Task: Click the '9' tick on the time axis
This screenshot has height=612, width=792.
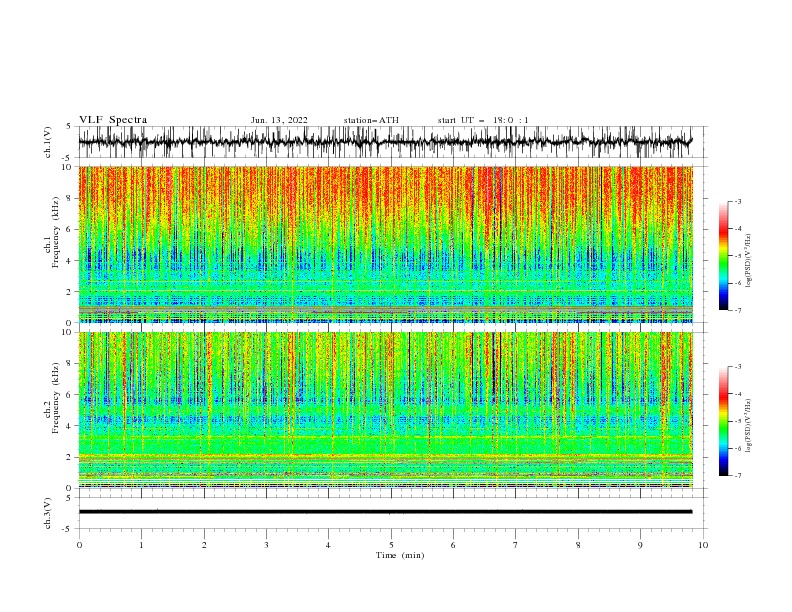Action: [x=640, y=545]
